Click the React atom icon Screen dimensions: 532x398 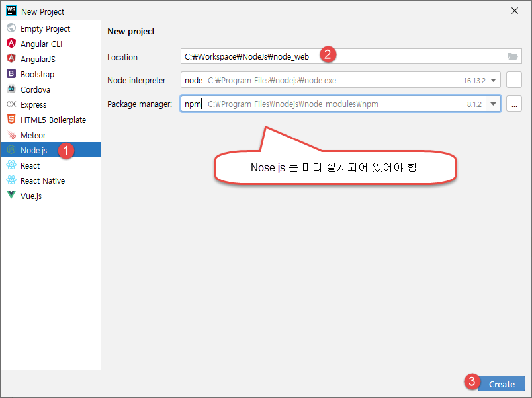click(11, 165)
